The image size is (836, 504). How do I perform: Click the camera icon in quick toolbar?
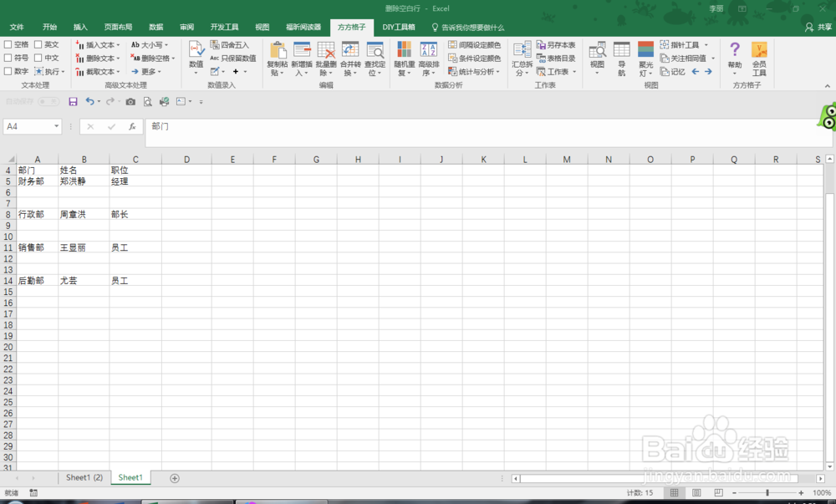click(x=130, y=101)
